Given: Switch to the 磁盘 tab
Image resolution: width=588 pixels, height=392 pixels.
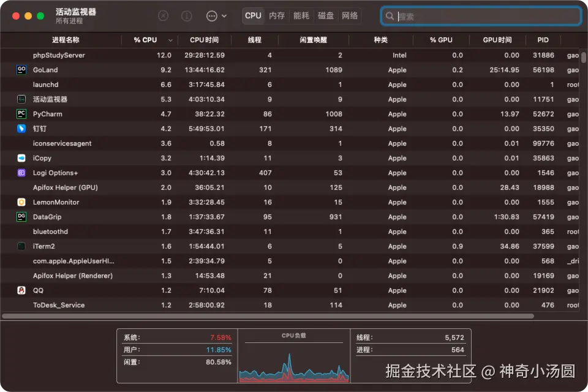Looking at the screenshot, I should [325, 16].
